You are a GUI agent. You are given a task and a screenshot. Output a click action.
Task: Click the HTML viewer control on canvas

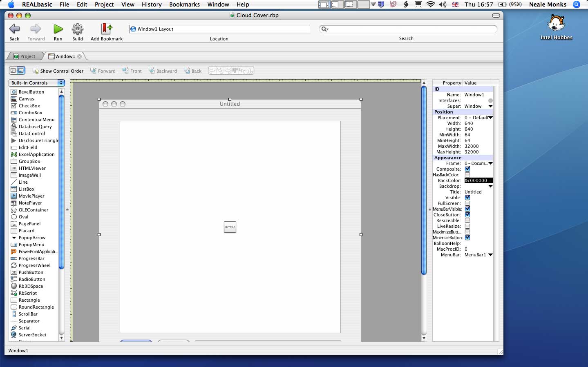coord(230,227)
